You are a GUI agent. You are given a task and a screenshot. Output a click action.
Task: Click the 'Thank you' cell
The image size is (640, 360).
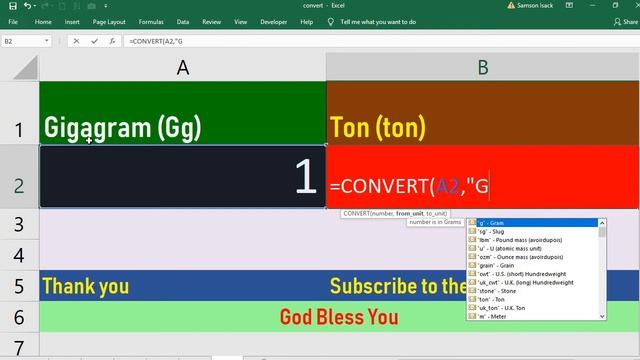(183, 286)
